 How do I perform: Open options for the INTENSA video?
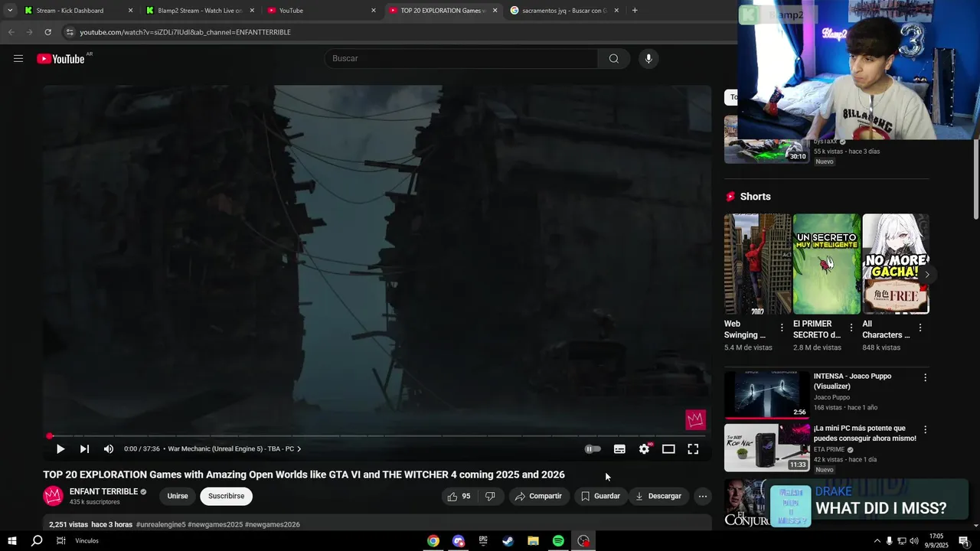tap(925, 378)
